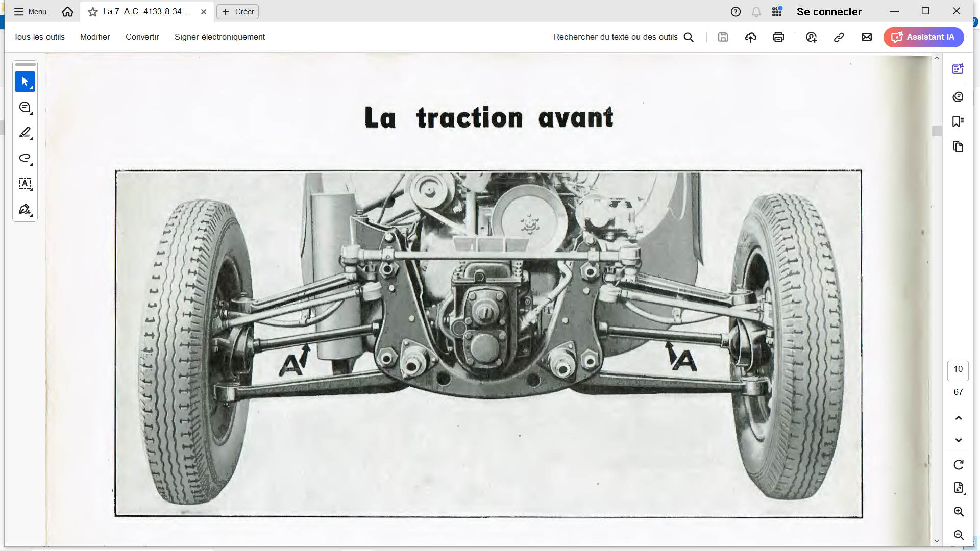Image resolution: width=980 pixels, height=551 pixels.
Task: Add a comment with sticky note tool
Action: [24, 107]
